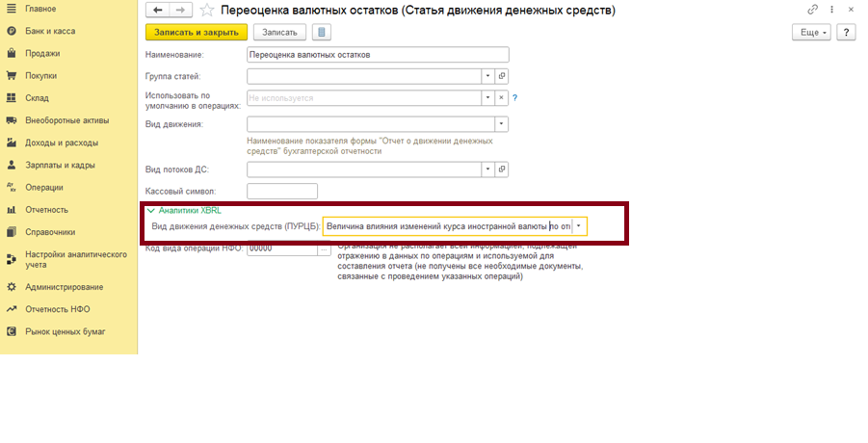Open the Еще actions menu
Viewport: 868px width, 443px height.
(810, 32)
